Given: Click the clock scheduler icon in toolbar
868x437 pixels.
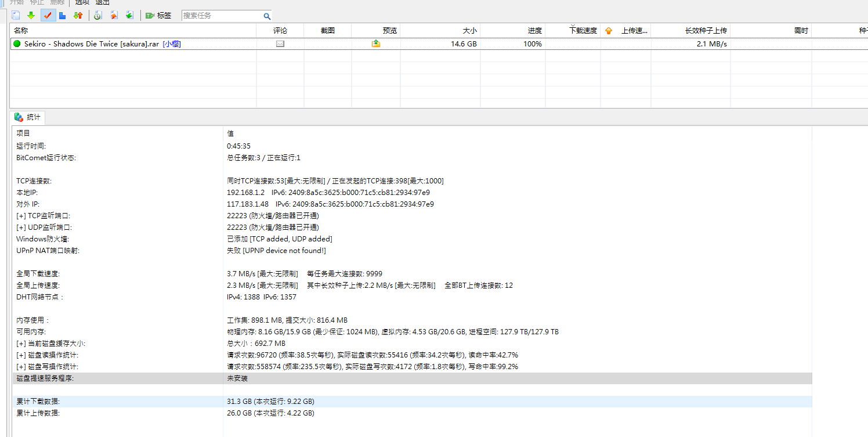Looking at the screenshot, I should pos(98,16).
